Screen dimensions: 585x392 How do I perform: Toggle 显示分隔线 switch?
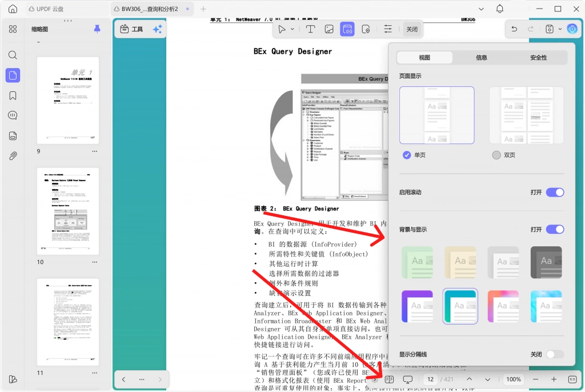tap(555, 354)
